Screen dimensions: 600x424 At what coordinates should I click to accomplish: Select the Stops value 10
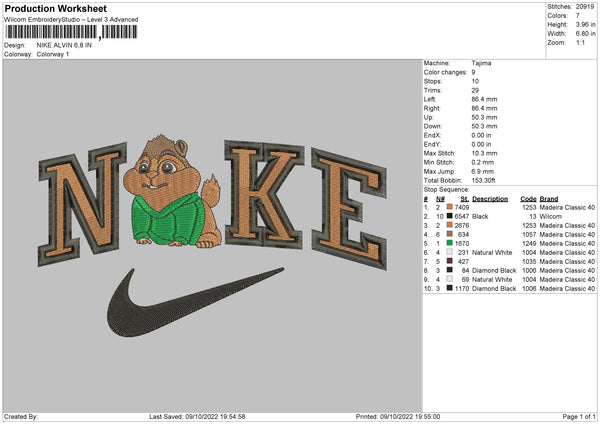point(475,81)
